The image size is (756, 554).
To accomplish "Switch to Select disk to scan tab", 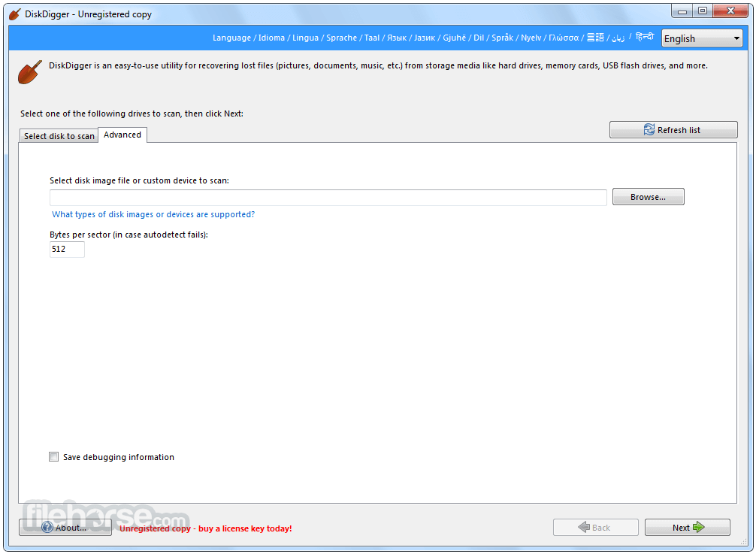I will coord(59,136).
